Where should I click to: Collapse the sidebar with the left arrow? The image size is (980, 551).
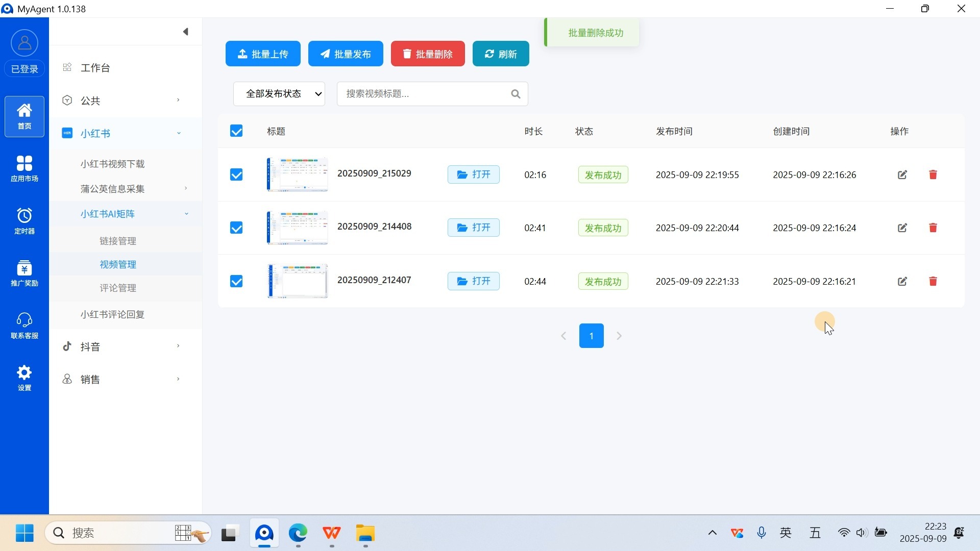click(x=186, y=32)
